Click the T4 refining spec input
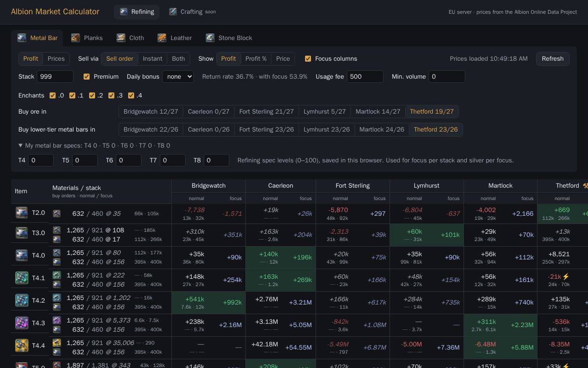The width and height of the screenshot is (588, 368). 41,160
